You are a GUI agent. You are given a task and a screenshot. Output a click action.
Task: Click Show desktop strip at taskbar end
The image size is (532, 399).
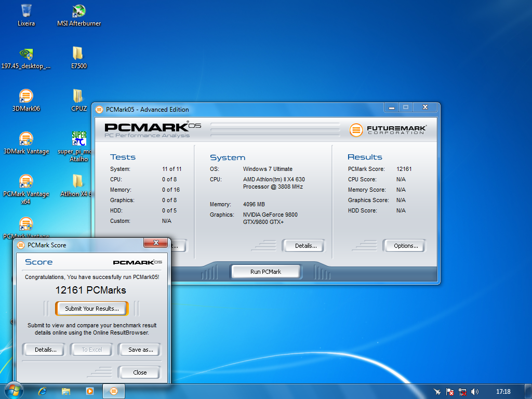(x=528, y=391)
